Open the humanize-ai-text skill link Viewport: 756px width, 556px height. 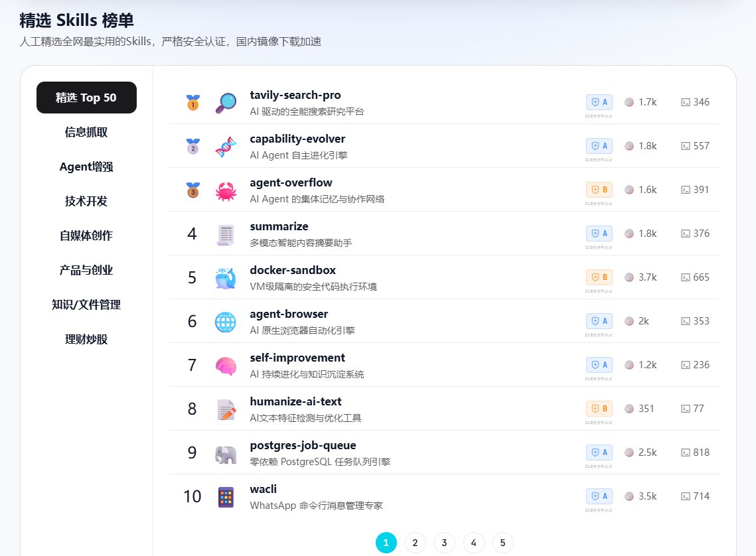click(x=295, y=401)
